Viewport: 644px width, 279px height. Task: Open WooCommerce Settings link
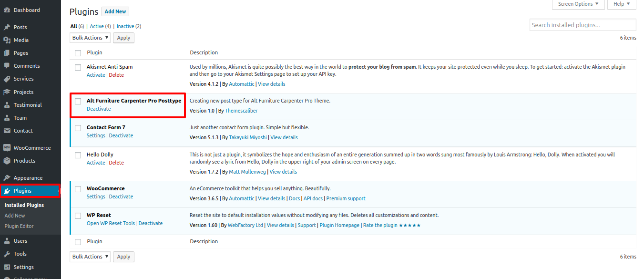[96, 196]
